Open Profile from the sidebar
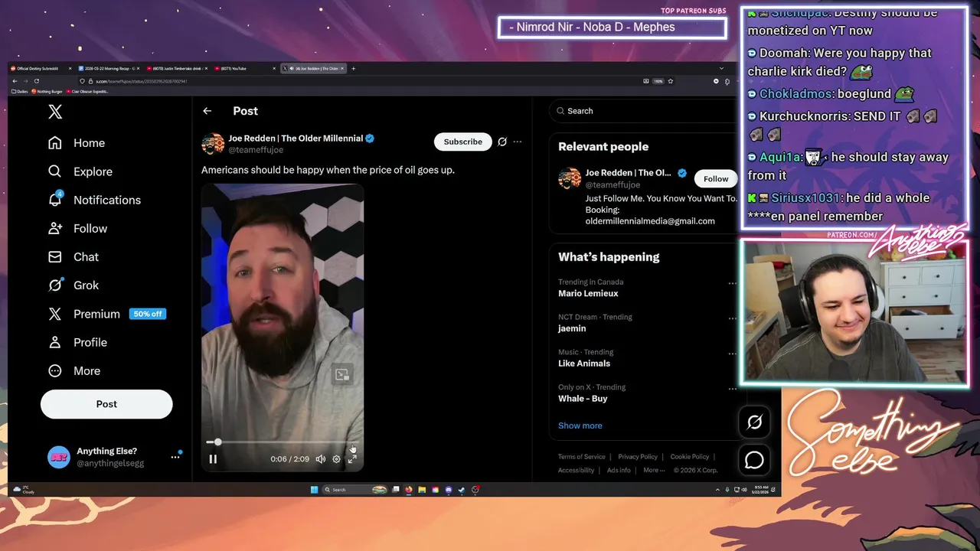Viewport: 980px width, 551px height. pos(77,342)
